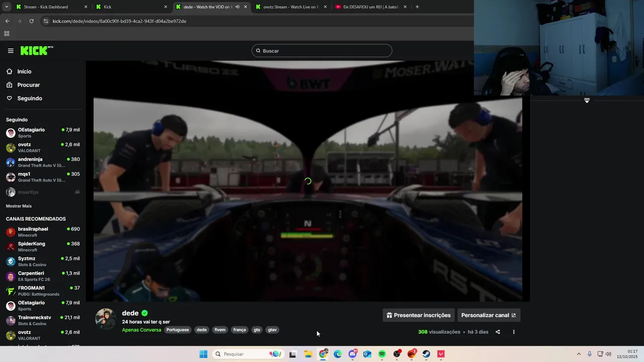Click the KICK logo
644x362 pixels.
[x=37, y=50]
